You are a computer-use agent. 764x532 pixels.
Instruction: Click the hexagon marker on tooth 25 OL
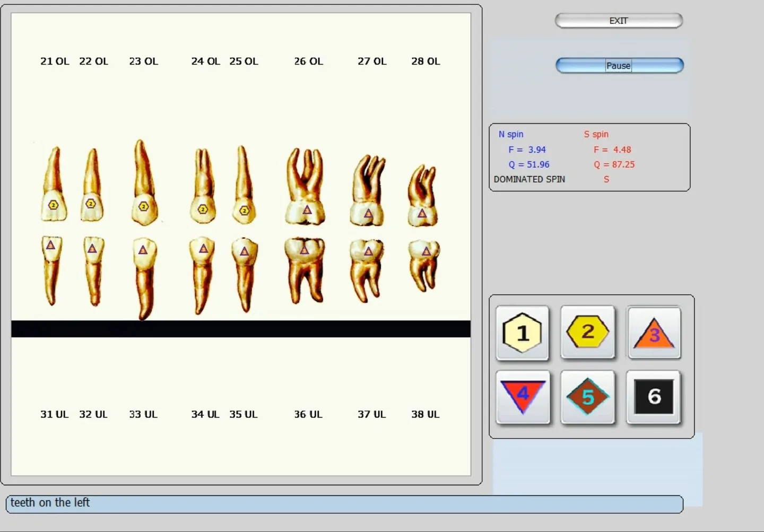244,211
